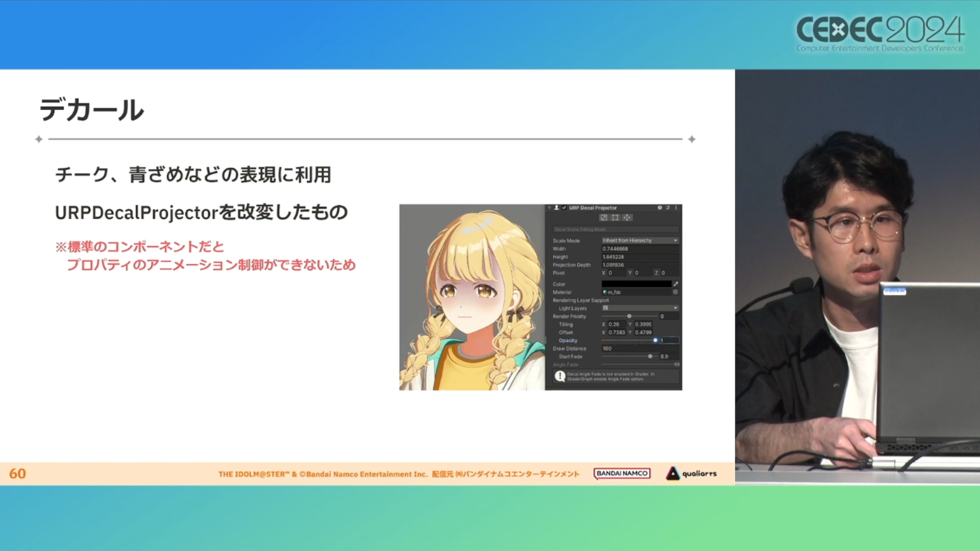Viewport: 980px width, 551px height.
Task: Click the Angle Fade range slider handles
Action: pos(677,365)
